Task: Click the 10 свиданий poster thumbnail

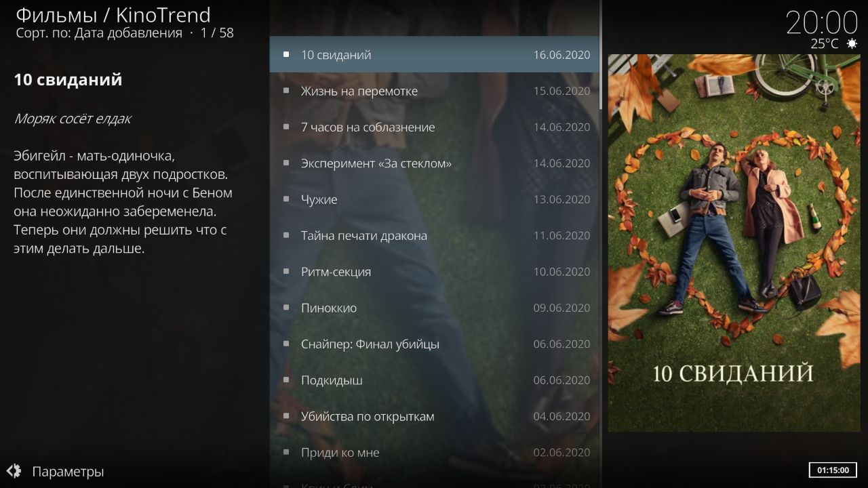Action: pyautogui.click(x=734, y=243)
